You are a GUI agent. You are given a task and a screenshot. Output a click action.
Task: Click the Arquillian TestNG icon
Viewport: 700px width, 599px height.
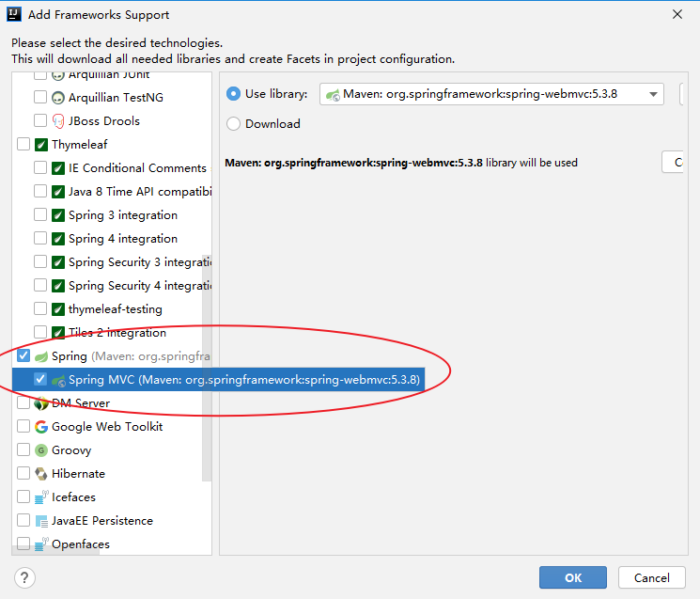tap(58, 98)
